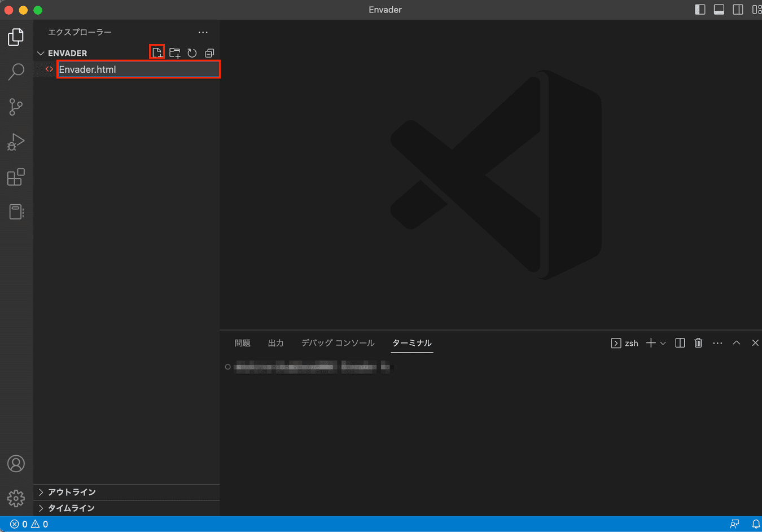Screen dimensions: 762x532
Task: Click the New Folder icon
Action: pos(175,53)
